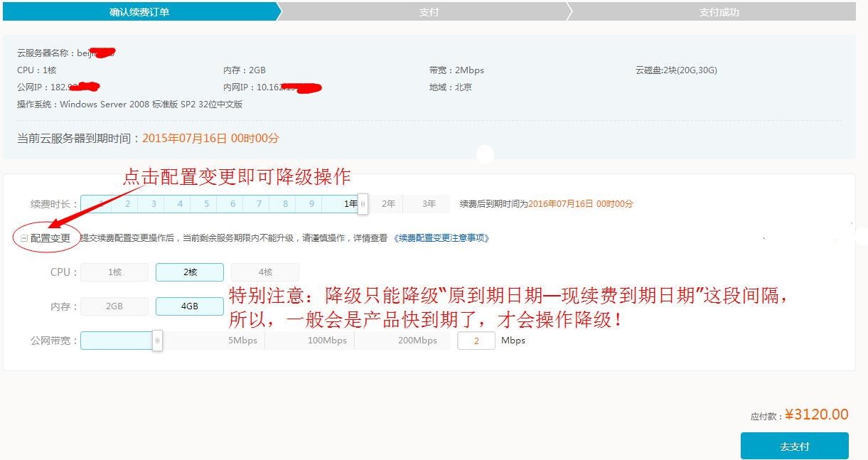Click the 带宽:2Mbps spec text
868x460 pixels.
(x=456, y=70)
